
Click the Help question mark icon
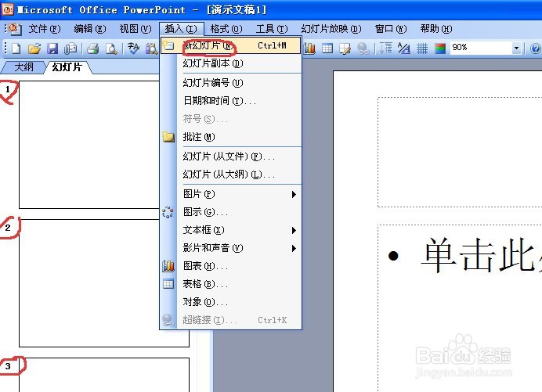coord(536,49)
